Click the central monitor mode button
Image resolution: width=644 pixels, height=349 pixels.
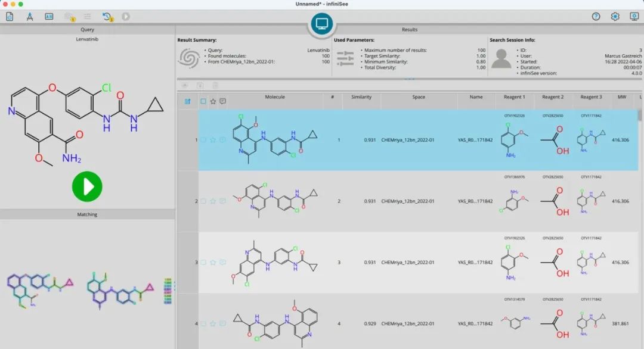[x=322, y=23]
